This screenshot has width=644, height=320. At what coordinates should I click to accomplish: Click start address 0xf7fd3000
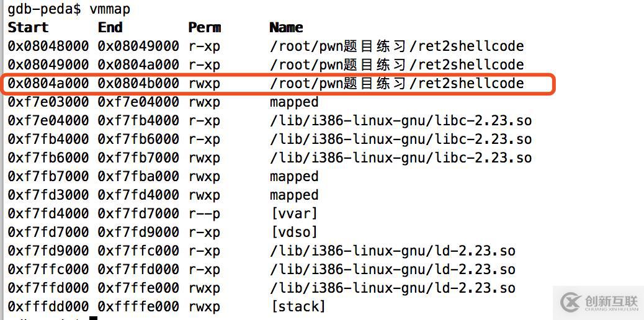point(48,195)
